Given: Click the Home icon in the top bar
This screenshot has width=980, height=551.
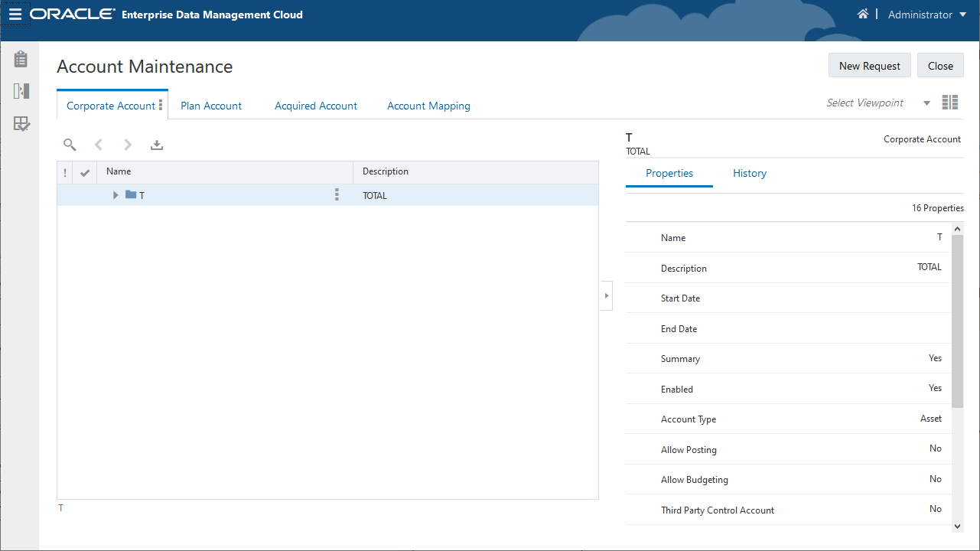Looking at the screenshot, I should (863, 14).
